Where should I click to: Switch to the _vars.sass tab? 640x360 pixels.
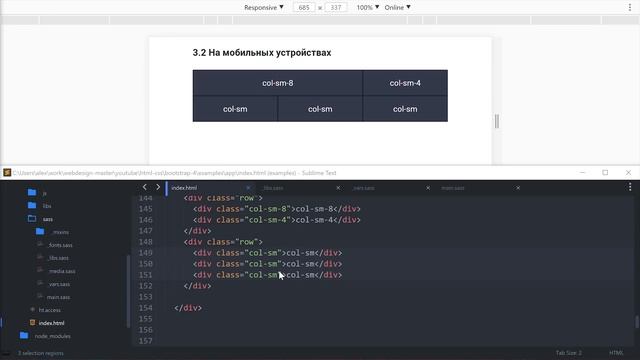[x=363, y=188]
